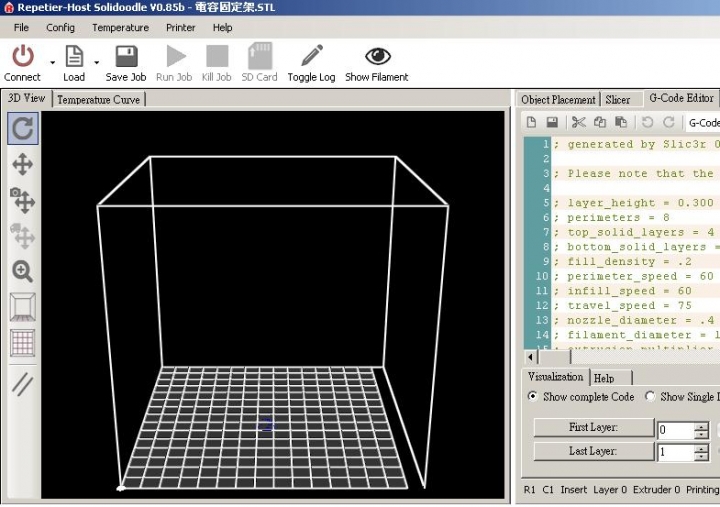
Task: Click the Connect power icon
Action: pyautogui.click(x=22, y=57)
